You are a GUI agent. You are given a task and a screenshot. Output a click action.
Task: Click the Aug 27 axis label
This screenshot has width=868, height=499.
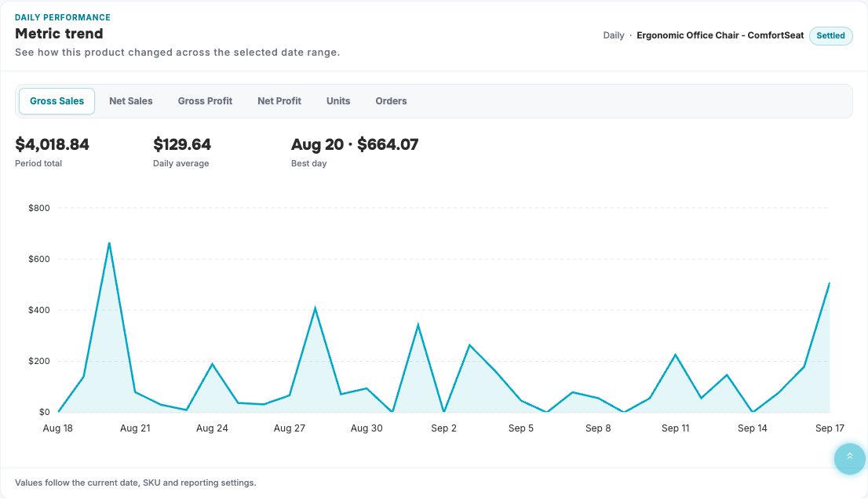pos(289,428)
